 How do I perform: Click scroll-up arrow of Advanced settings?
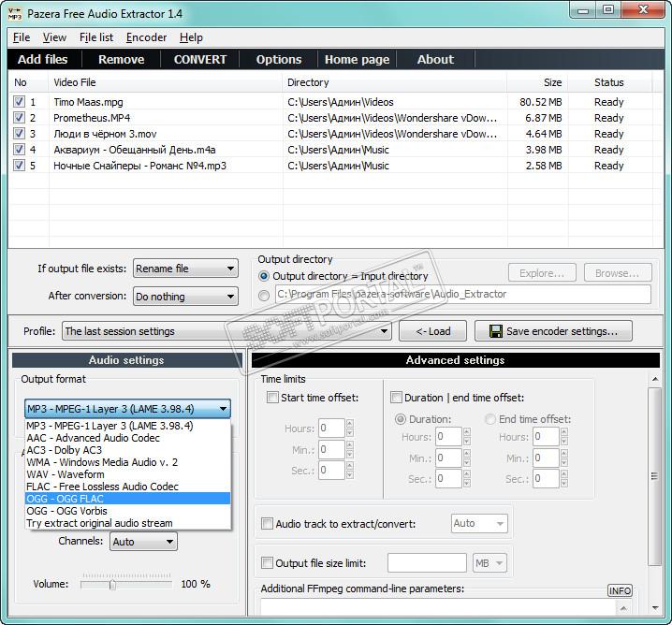[x=655, y=379]
